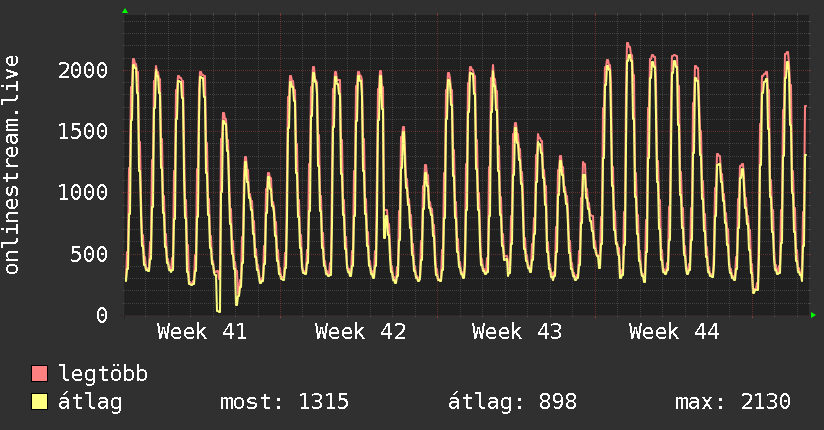Click the max: 2130 statistic
Screen dimensions: 824x430
(x=733, y=402)
